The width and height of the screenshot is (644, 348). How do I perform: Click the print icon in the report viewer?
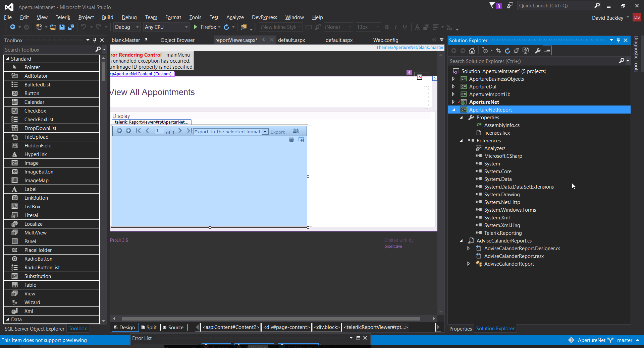tap(291, 139)
